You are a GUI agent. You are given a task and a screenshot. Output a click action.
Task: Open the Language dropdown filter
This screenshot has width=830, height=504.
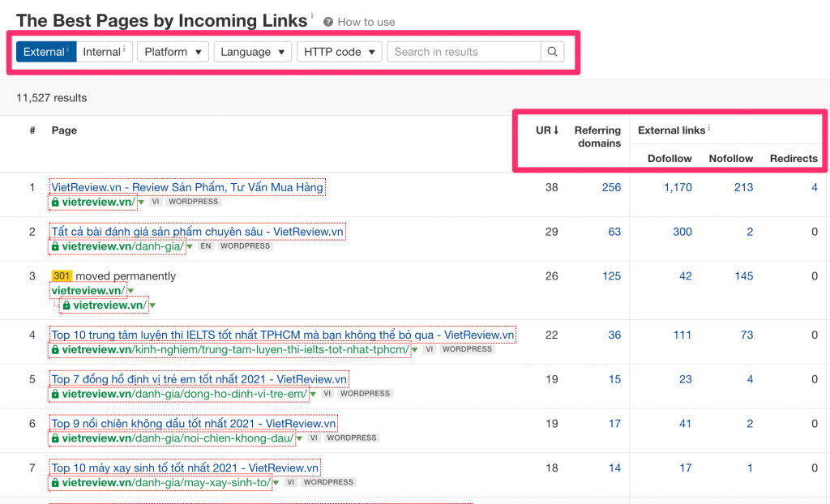[253, 52]
